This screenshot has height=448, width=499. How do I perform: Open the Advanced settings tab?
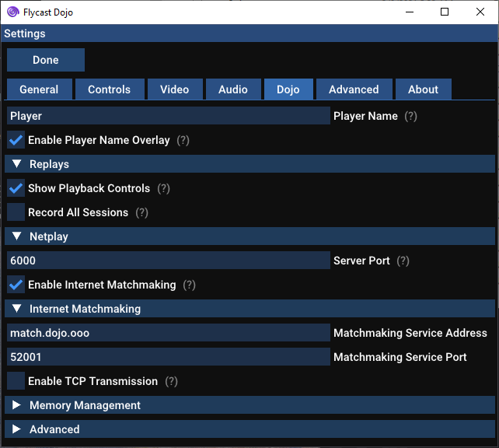pyautogui.click(x=354, y=89)
